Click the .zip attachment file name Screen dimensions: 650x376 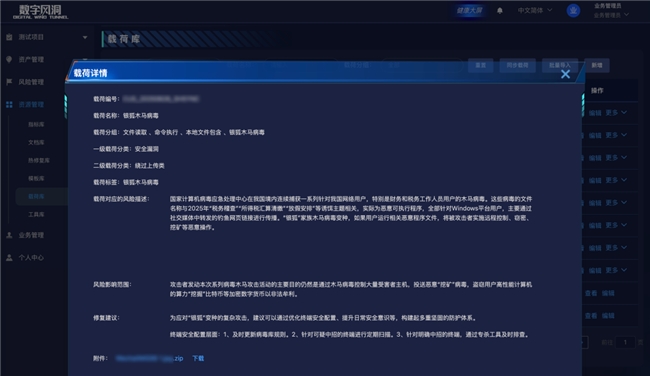coord(149,358)
